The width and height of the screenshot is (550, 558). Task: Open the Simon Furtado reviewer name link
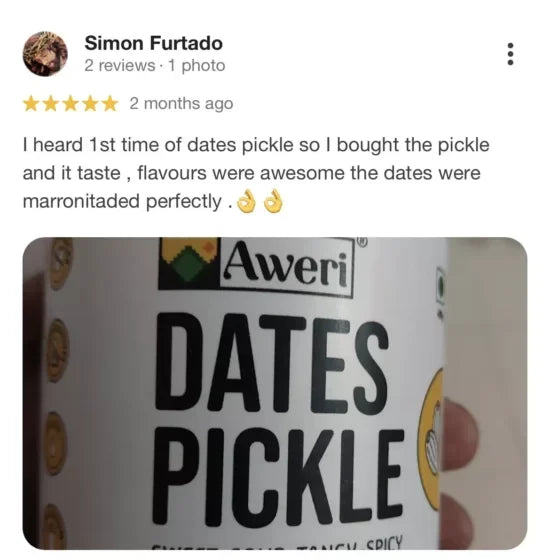pos(154,43)
